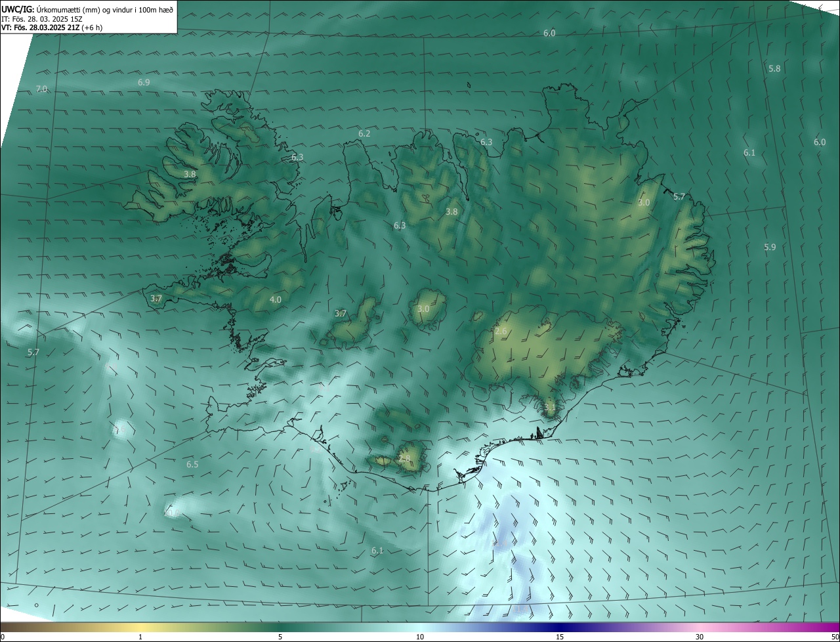Click the 5.9 value on the map
This screenshot has height=642, width=840.
click(770, 247)
